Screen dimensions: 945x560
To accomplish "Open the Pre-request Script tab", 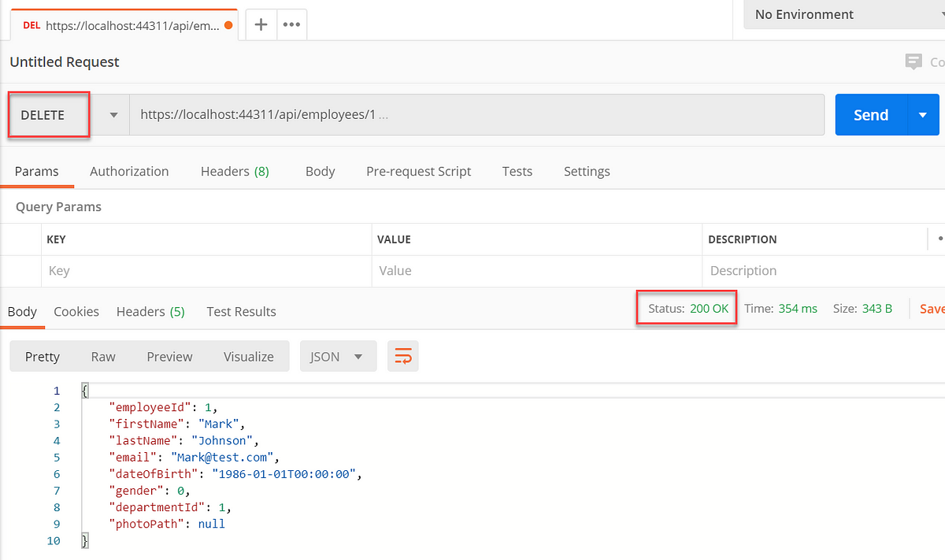I will pos(418,171).
